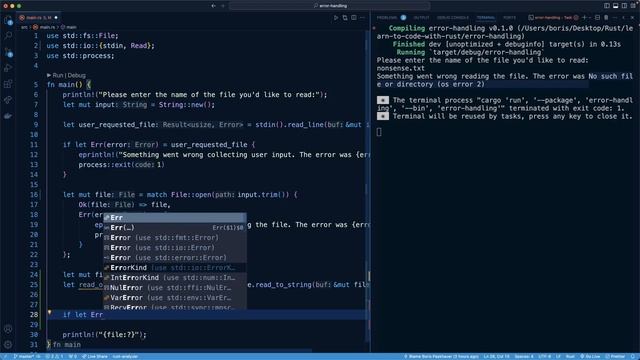Viewport: 640px width, 360px height.
Task: Open the Manage gear icon
Action: [x=8, y=344]
